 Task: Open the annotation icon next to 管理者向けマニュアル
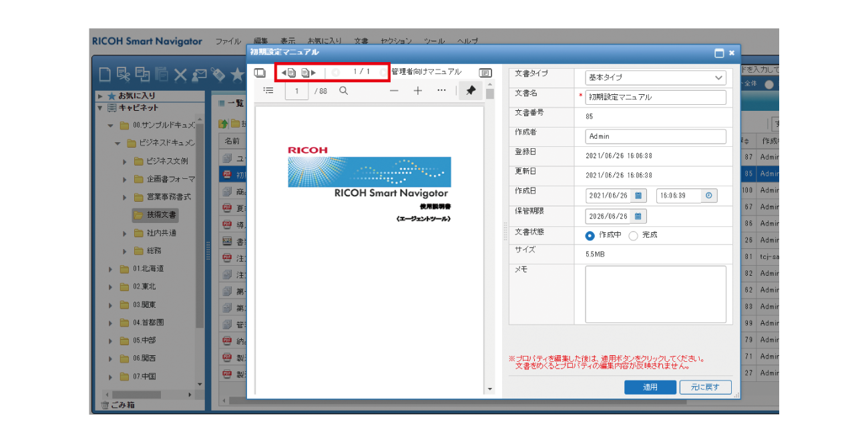[x=485, y=72]
